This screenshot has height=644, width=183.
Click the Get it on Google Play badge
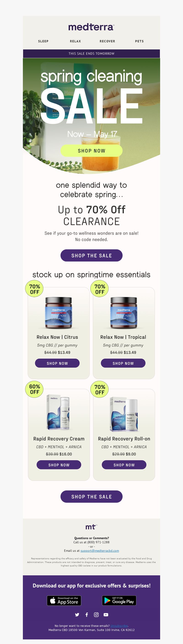(119, 601)
